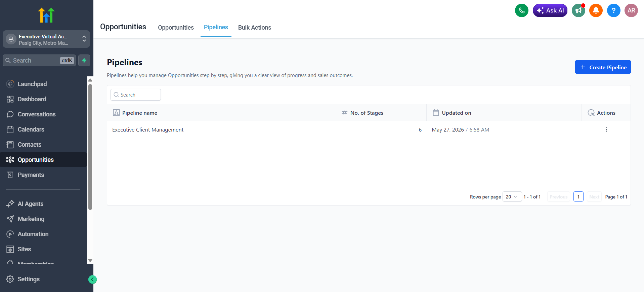644x292 pixels.
Task: Open Calendars in sidebar
Action: coord(43,129)
